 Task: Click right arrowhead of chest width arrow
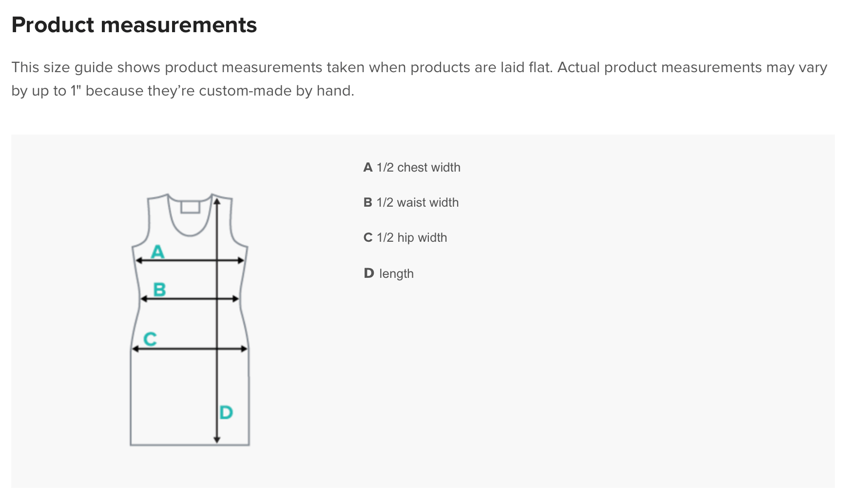tap(241, 261)
